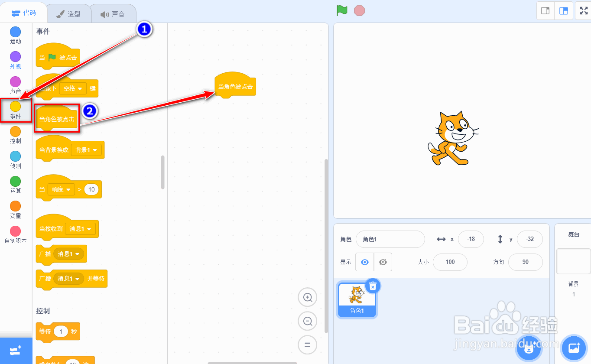Enter full screen stage mode

pyautogui.click(x=584, y=11)
